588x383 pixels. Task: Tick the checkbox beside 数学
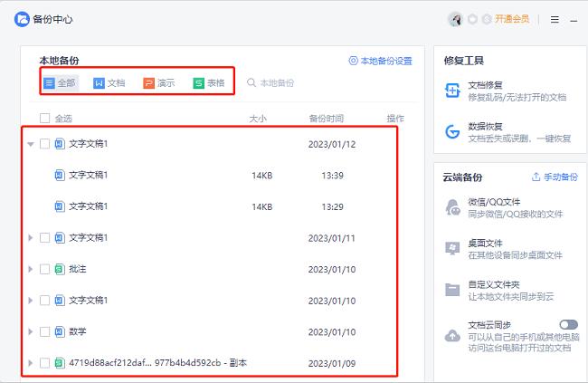(x=45, y=331)
